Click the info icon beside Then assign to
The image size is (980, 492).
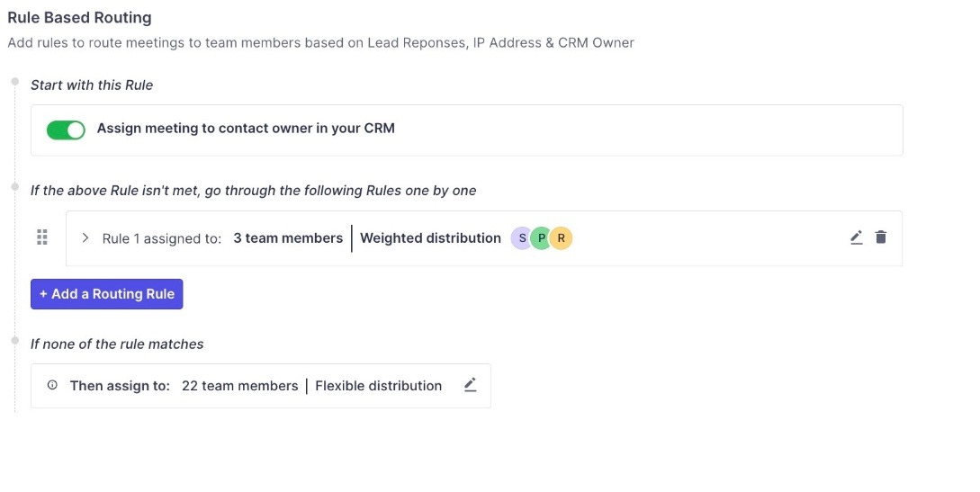coord(52,385)
